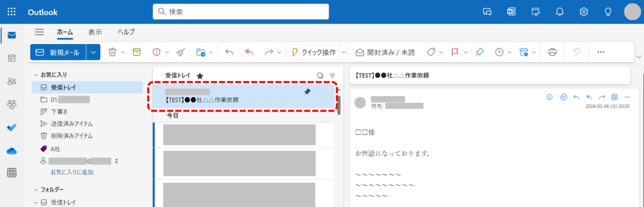The width and height of the screenshot is (644, 207).
Task: Pin the message using the toolbar pin icon
Action: click(x=480, y=52)
